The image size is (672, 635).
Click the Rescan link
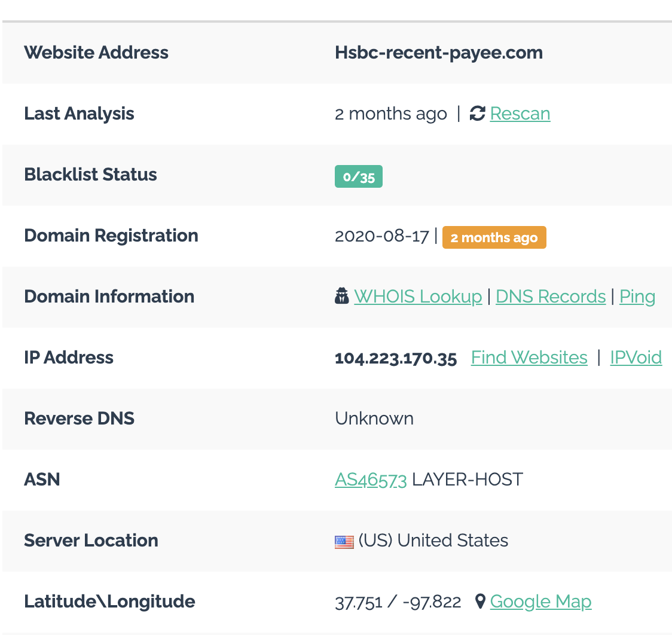(x=520, y=114)
